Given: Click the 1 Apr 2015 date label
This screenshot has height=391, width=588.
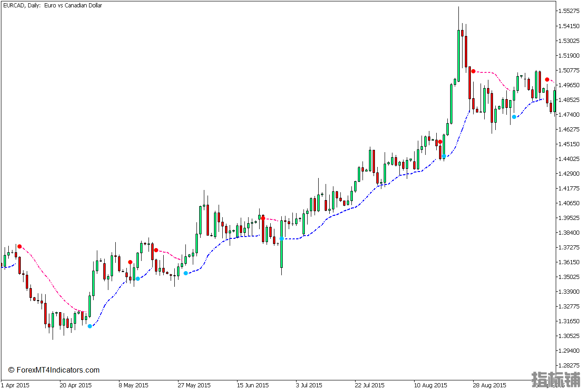Looking at the screenshot, I should (15, 385).
